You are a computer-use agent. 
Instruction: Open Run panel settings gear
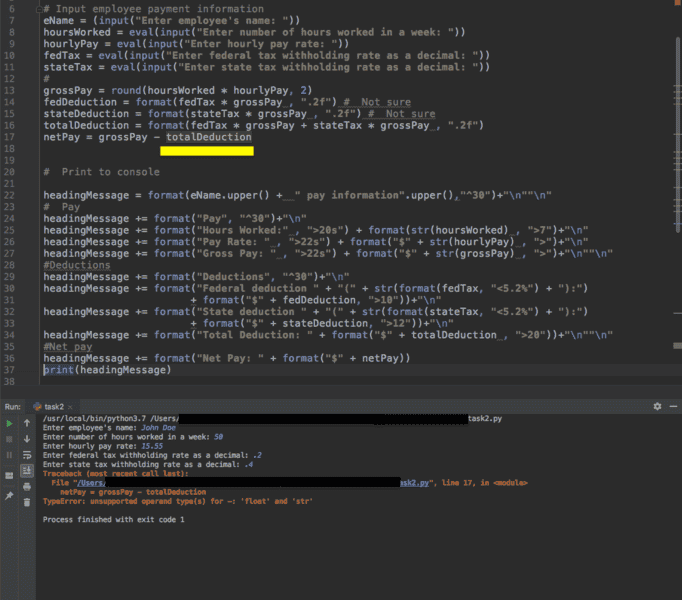[x=657, y=407]
